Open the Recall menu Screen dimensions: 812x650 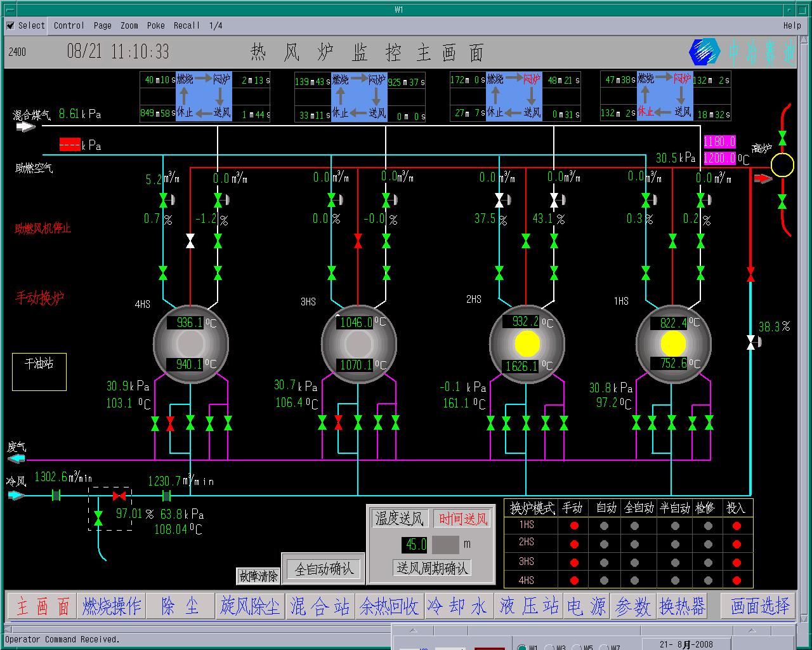pyautogui.click(x=186, y=25)
